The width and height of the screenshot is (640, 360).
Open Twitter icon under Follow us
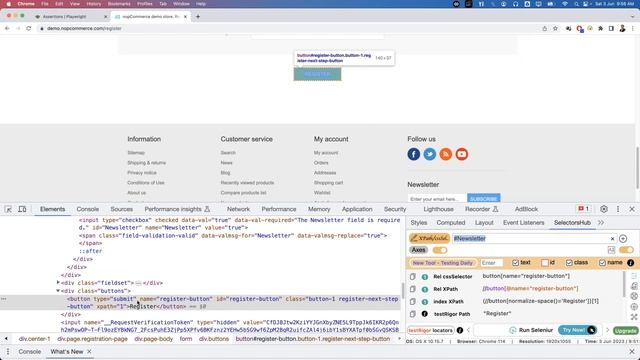point(429,154)
